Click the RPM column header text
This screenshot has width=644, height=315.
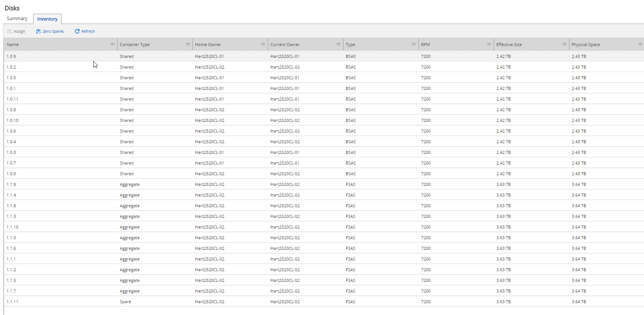[425, 45]
